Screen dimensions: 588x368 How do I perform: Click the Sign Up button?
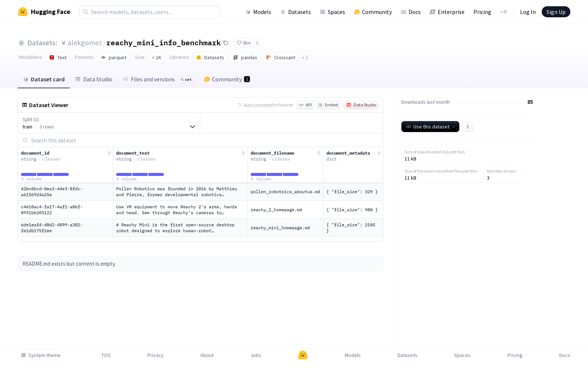coord(556,12)
